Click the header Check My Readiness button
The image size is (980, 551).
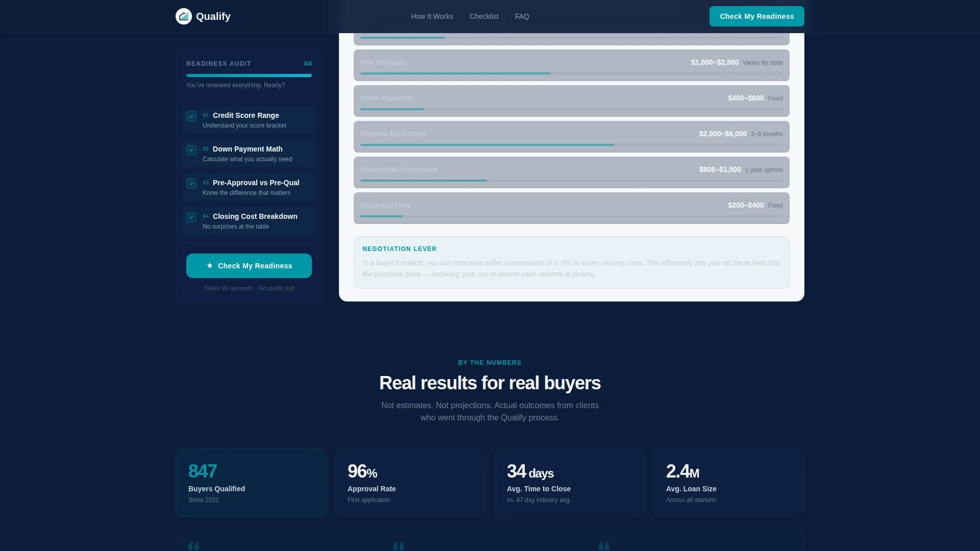(x=756, y=16)
